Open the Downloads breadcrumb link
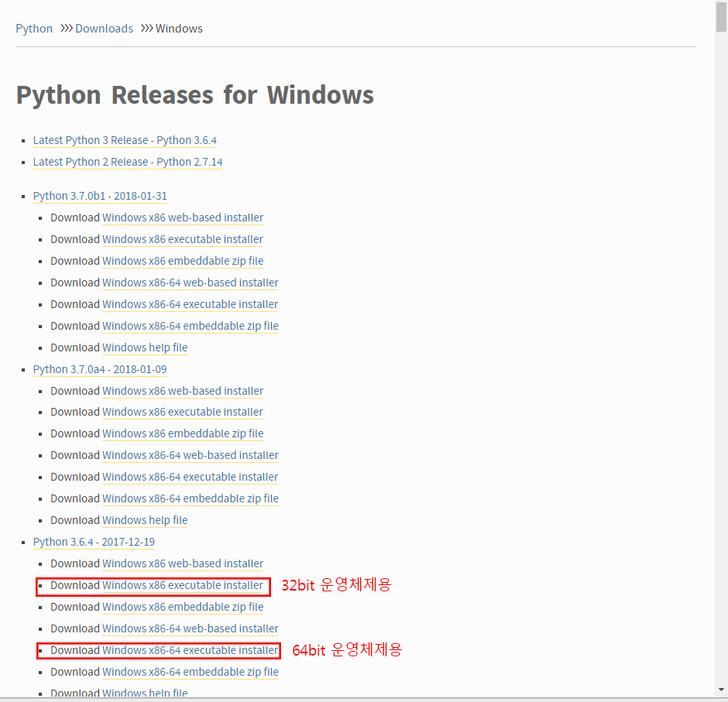 click(104, 29)
